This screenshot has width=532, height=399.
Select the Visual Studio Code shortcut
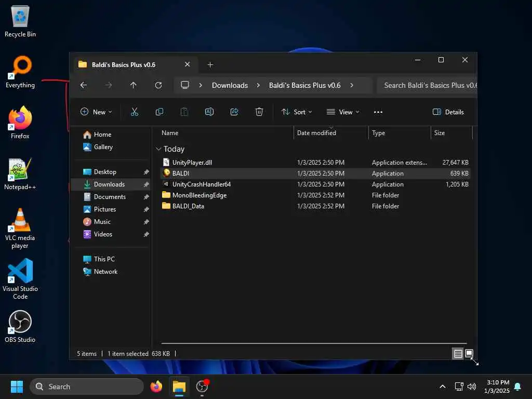(x=20, y=279)
